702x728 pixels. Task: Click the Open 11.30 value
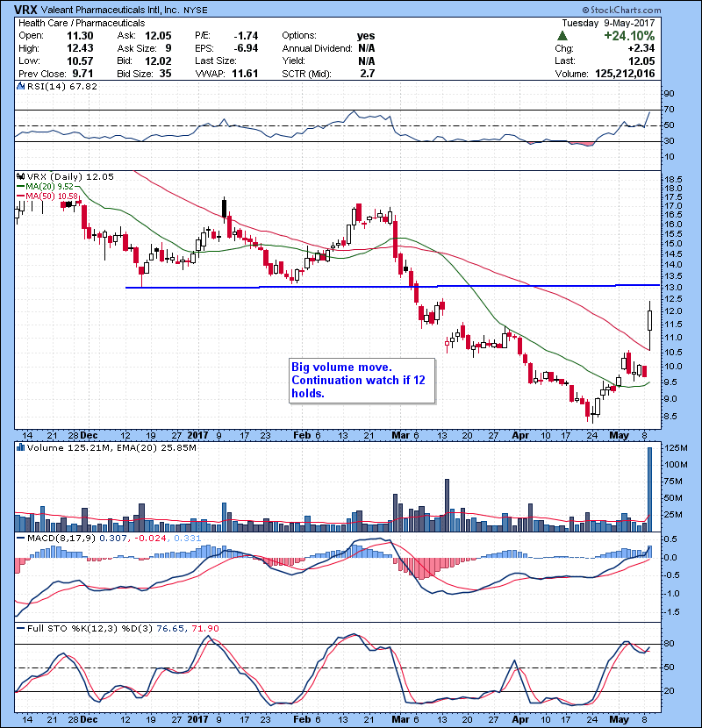(80, 36)
